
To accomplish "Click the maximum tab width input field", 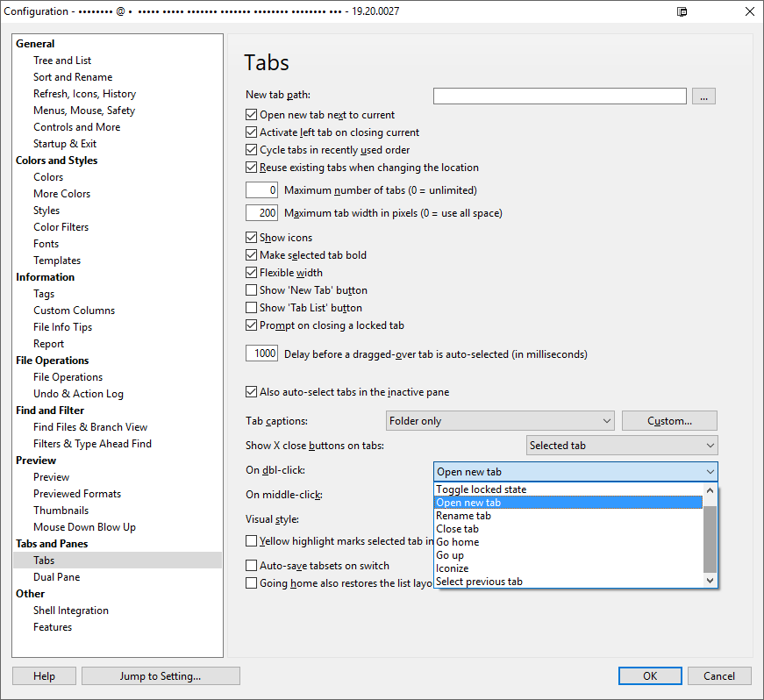I will pos(261,212).
